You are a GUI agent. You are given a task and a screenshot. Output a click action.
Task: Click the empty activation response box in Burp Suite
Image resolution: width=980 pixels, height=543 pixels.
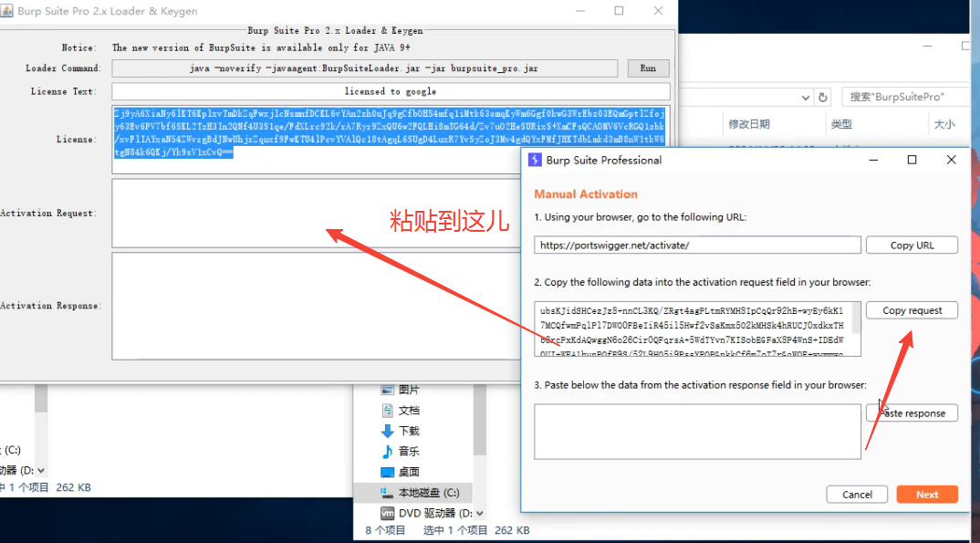point(697,431)
